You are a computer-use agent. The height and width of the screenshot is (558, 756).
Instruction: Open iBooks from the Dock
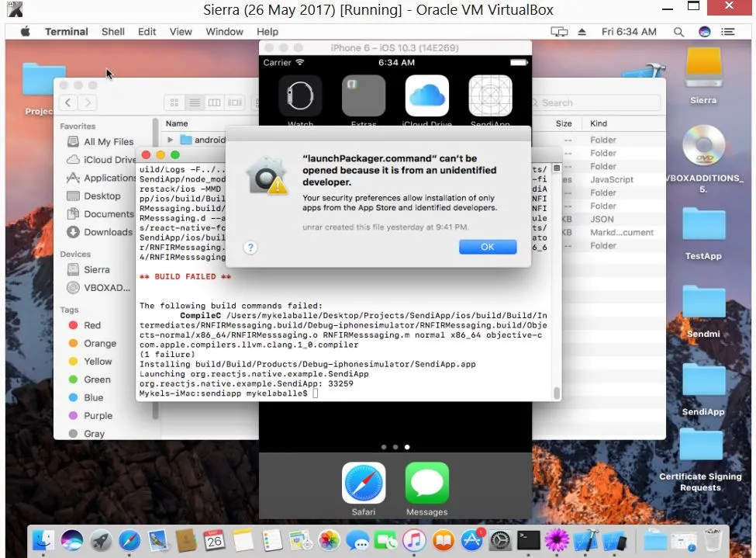[443, 540]
